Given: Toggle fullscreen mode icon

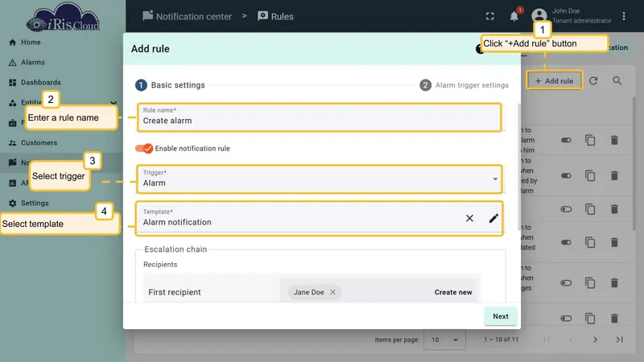Looking at the screenshot, I should coord(490,16).
